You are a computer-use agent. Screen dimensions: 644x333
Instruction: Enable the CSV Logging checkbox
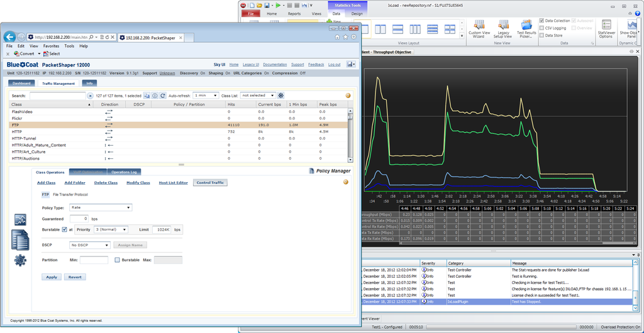pyautogui.click(x=542, y=28)
